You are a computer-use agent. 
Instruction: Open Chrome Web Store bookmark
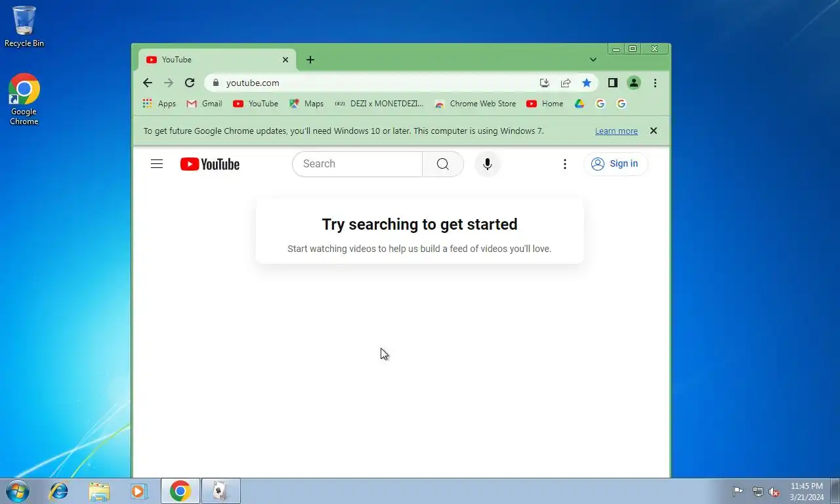476,104
